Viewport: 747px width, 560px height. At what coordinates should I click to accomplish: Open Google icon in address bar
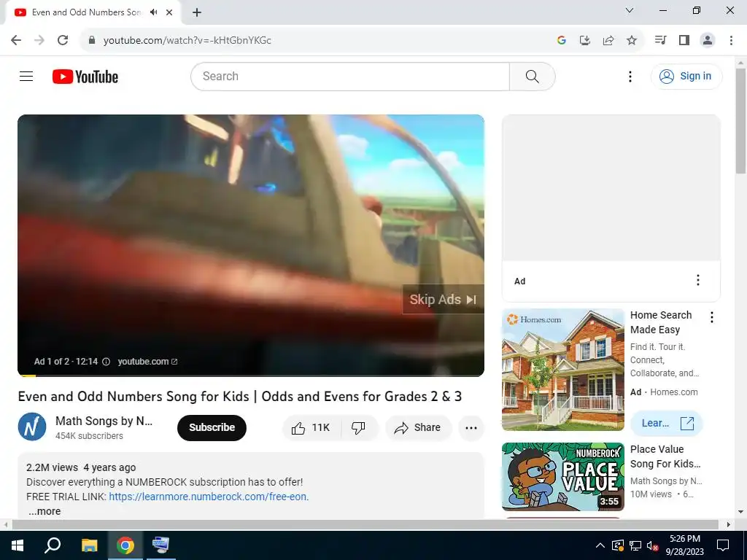(562, 40)
